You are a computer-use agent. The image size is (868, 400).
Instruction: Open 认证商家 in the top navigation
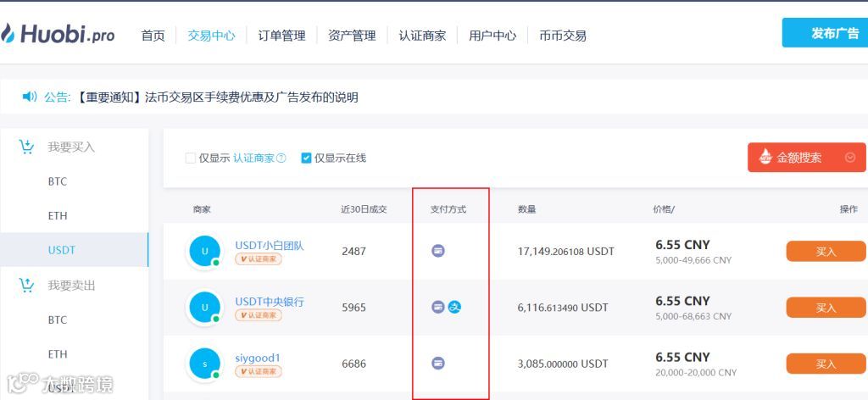point(422,36)
